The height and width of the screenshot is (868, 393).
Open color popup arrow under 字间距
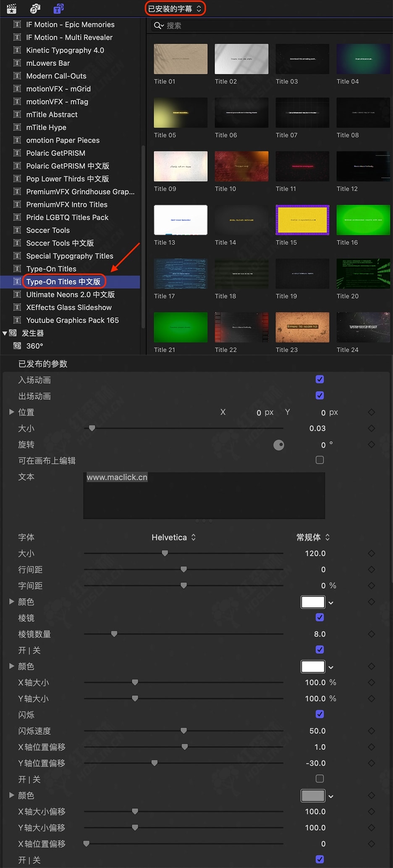[x=331, y=603]
